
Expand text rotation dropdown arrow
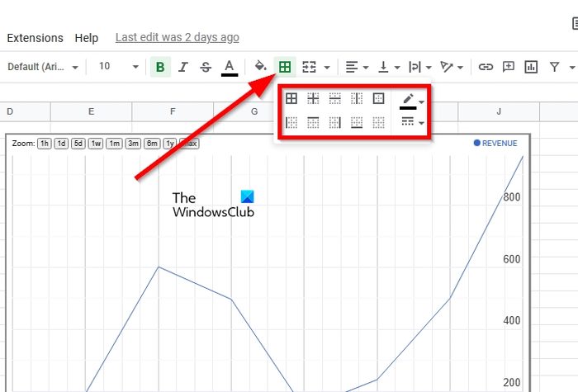[461, 68]
